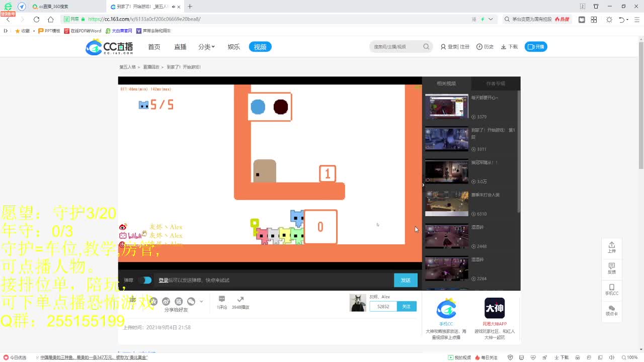Image resolution: width=644 pixels, height=362 pixels.
Task: Open 历史 history link
Action: [x=485, y=47]
